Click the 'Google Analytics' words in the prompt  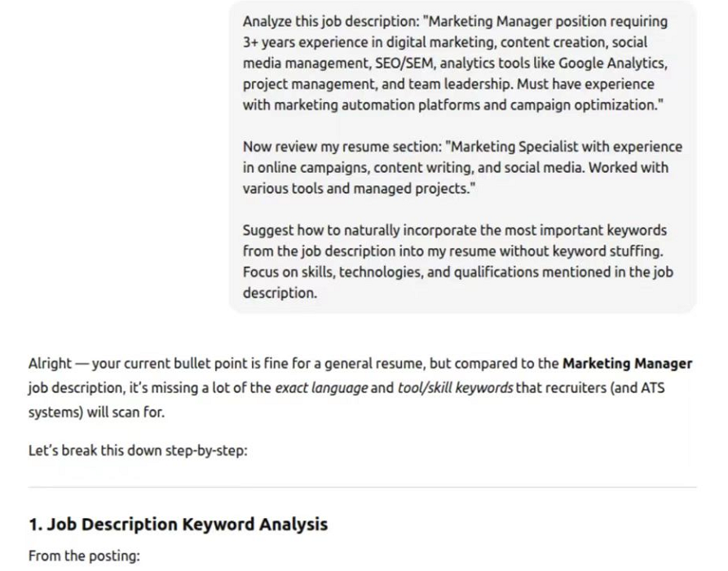coord(612,63)
